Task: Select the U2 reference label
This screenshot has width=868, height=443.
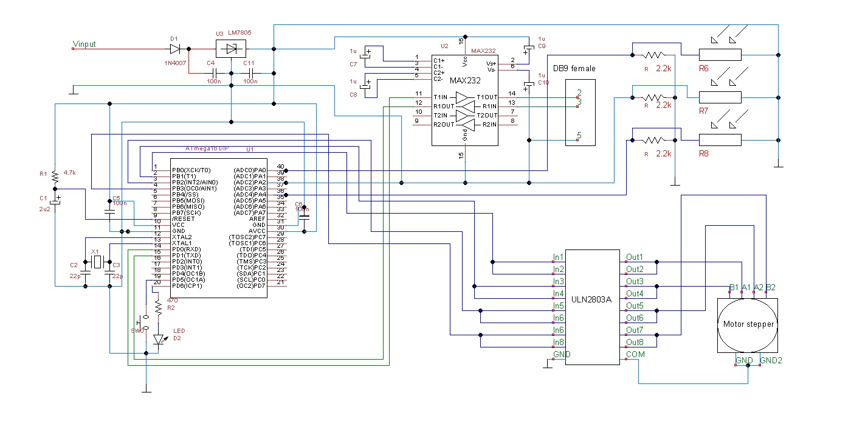Action: click(x=443, y=46)
